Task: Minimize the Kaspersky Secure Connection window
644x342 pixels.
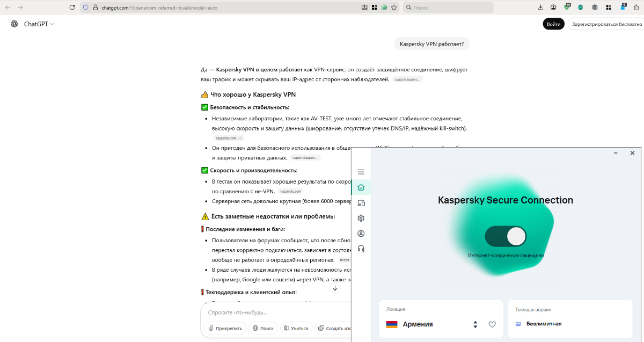Action: point(615,153)
